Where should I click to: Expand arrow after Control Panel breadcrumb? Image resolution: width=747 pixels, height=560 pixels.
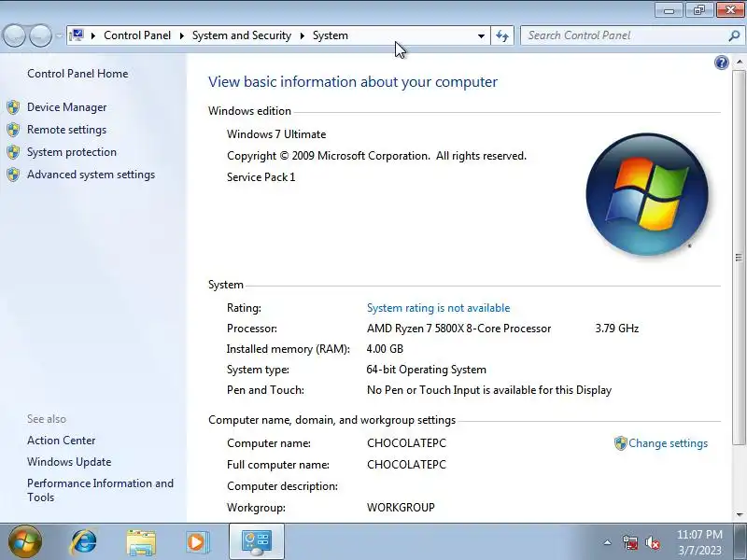[x=181, y=35]
